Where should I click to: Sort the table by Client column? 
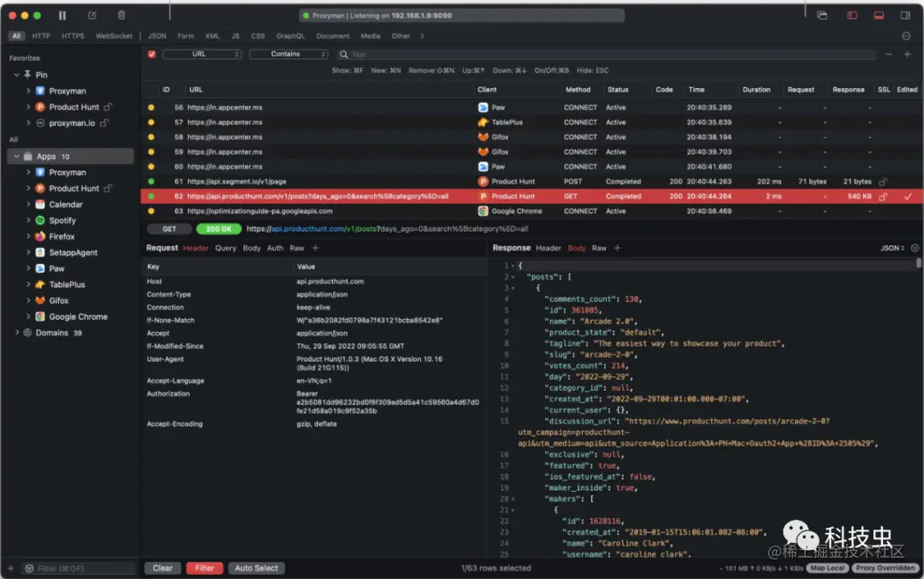487,90
